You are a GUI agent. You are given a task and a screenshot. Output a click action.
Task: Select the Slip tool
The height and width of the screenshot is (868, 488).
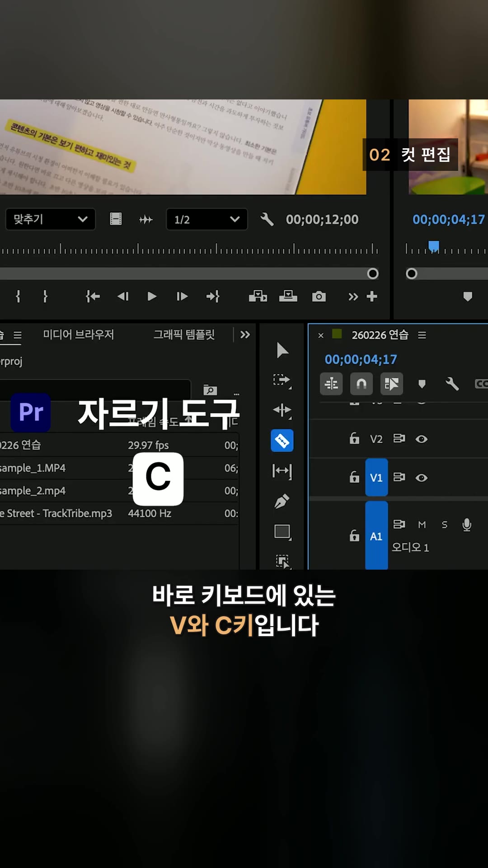(x=282, y=471)
